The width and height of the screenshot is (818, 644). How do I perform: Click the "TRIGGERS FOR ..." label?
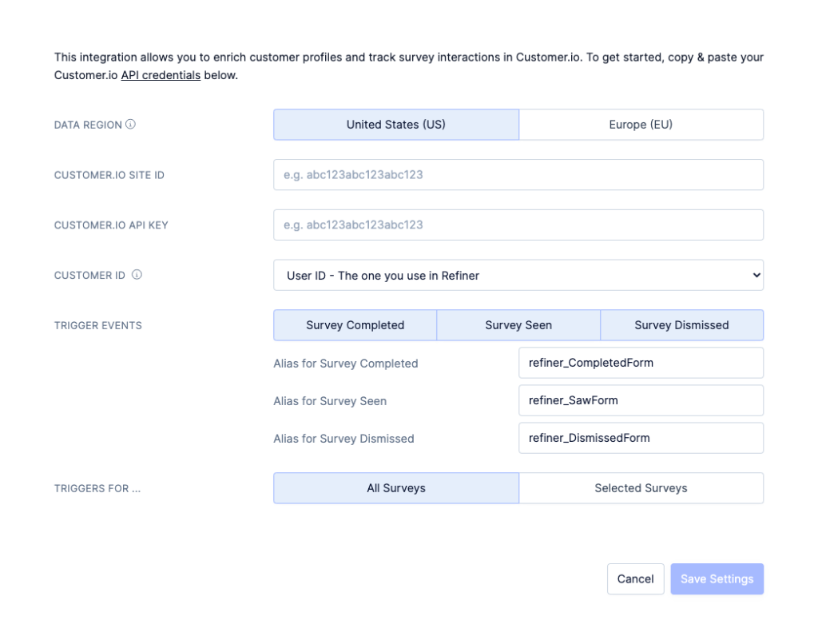[x=97, y=488]
